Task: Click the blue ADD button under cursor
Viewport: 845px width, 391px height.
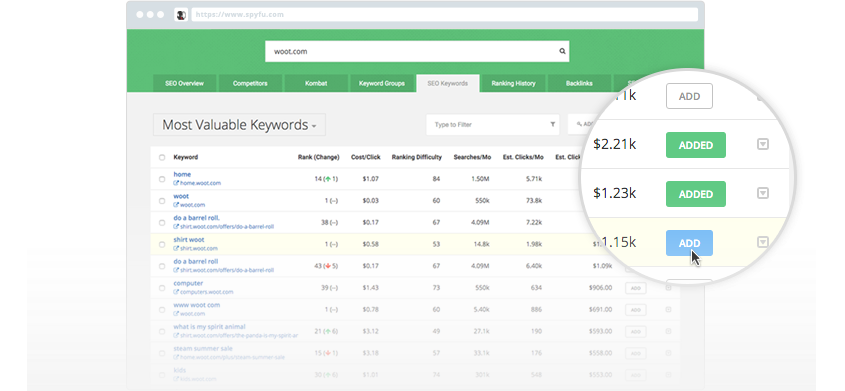Action: tap(689, 243)
